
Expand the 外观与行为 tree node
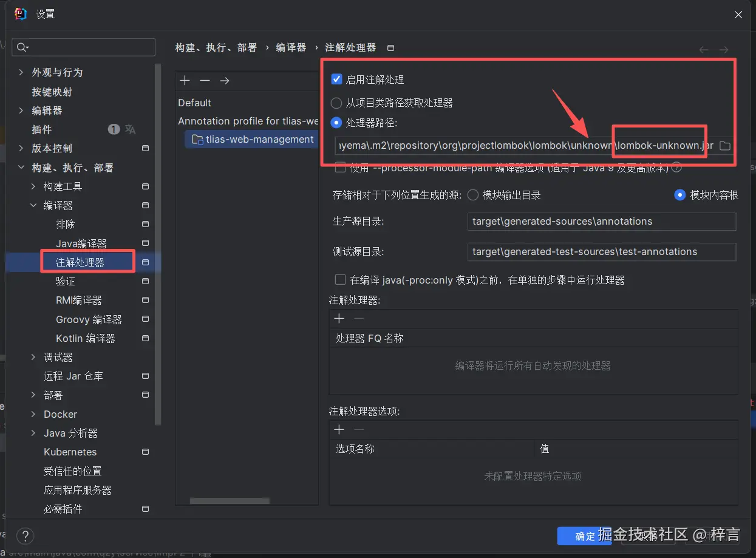coord(21,72)
